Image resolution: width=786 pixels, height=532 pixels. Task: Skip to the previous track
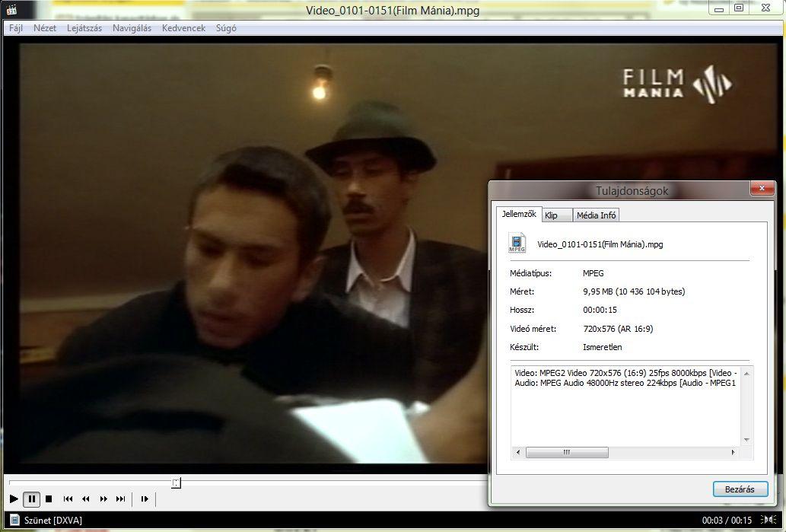click(68, 499)
